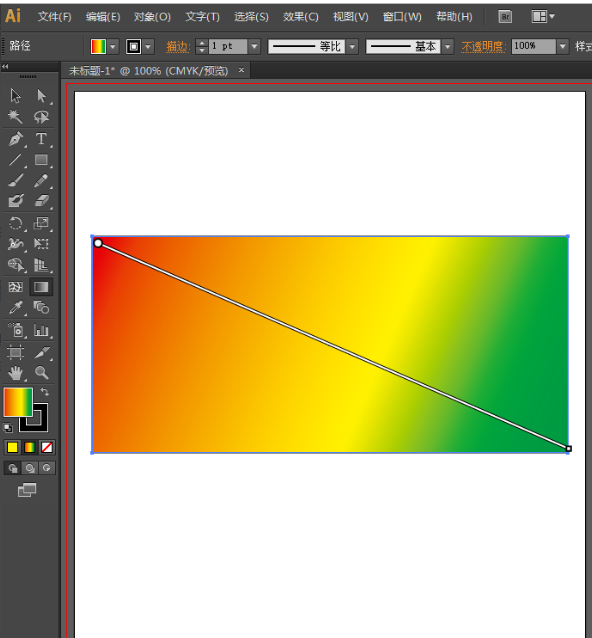The height and width of the screenshot is (638, 592).
Task: Select the Direct Selection tool
Action: [x=41, y=96]
